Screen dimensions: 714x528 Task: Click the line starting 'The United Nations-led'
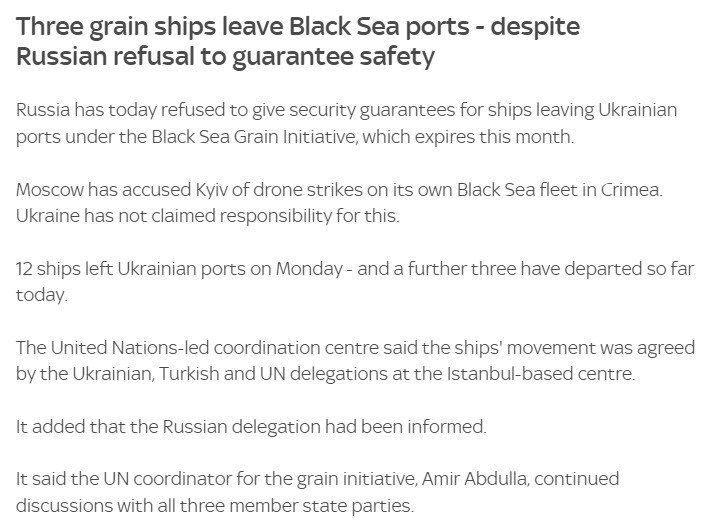[362, 350]
